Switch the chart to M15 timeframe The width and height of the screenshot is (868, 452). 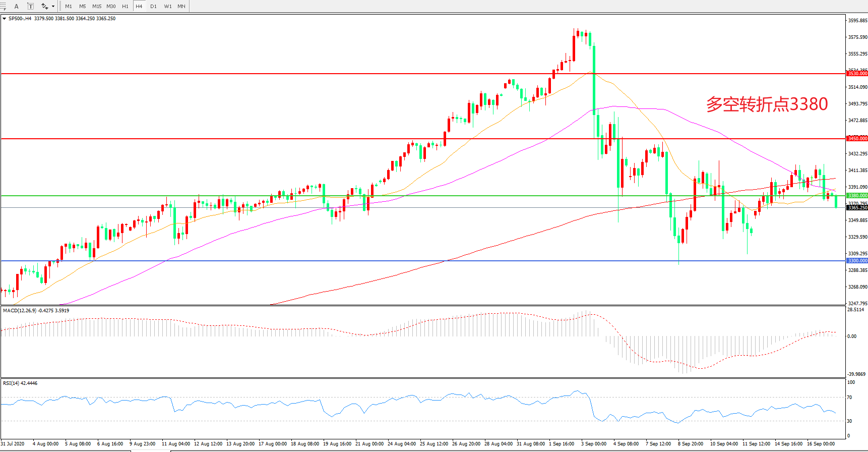(x=97, y=7)
